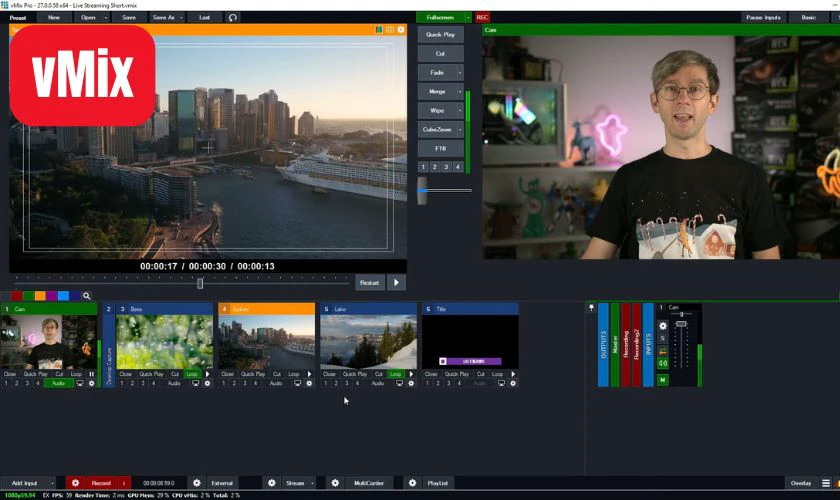Open the Open preset dropdown arrow
The width and height of the screenshot is (840, 500).
pyautogui.click(x=106, y=18)
